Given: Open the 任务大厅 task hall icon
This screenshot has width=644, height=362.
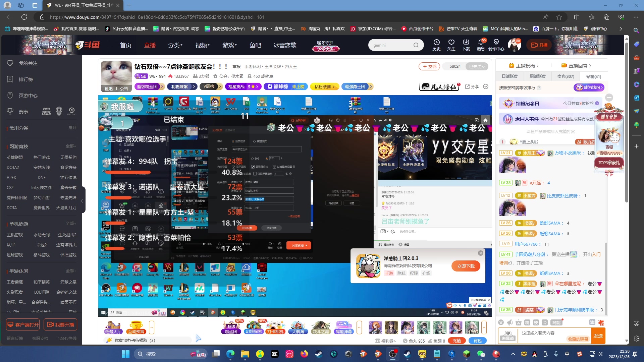Looking at the screenshot, I should click(113, 327).
